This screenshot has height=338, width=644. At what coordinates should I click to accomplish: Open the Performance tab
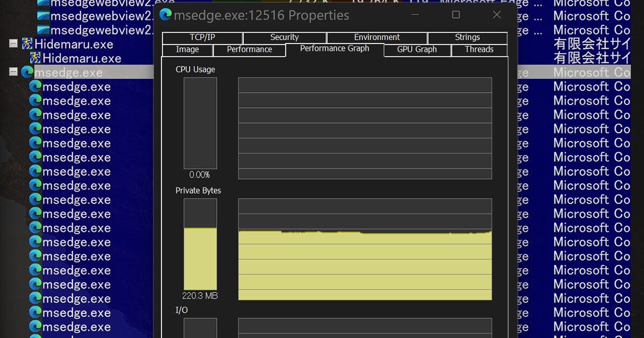250,49
